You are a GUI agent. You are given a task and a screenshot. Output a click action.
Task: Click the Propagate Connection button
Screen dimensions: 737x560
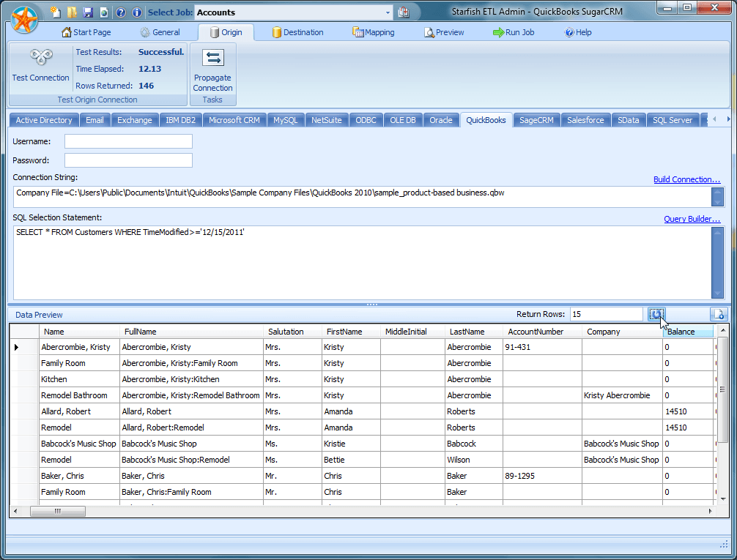point(212,70)
